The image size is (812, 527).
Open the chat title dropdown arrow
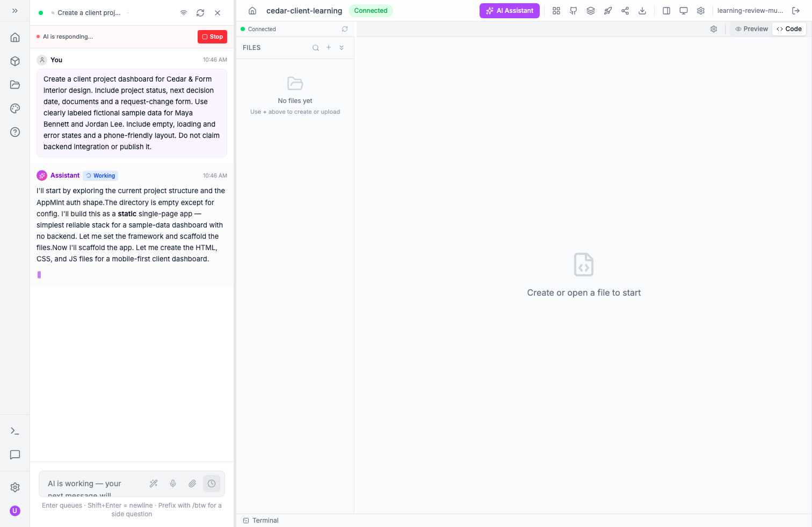[x=128, y=13]
